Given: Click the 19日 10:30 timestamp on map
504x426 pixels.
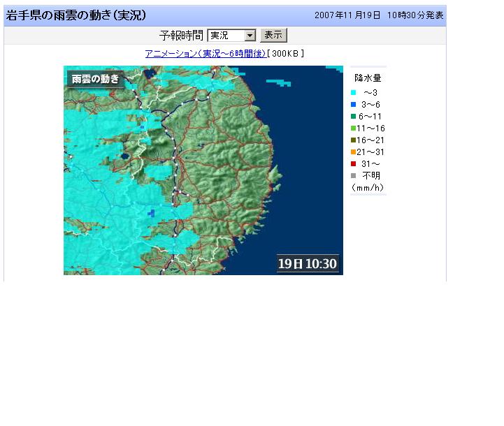Looking at the screenshot, I should 308,263.
